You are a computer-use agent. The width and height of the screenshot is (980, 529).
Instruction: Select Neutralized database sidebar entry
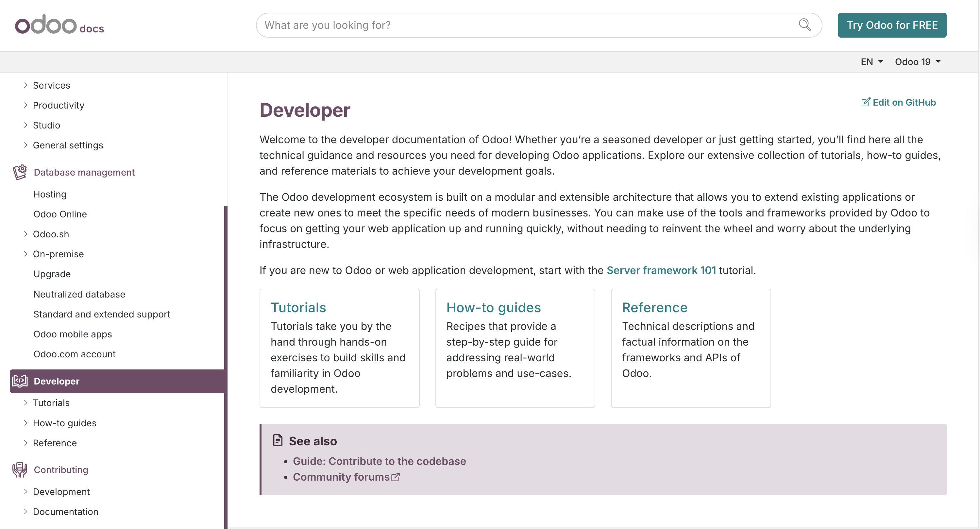(x=79, y=294)
